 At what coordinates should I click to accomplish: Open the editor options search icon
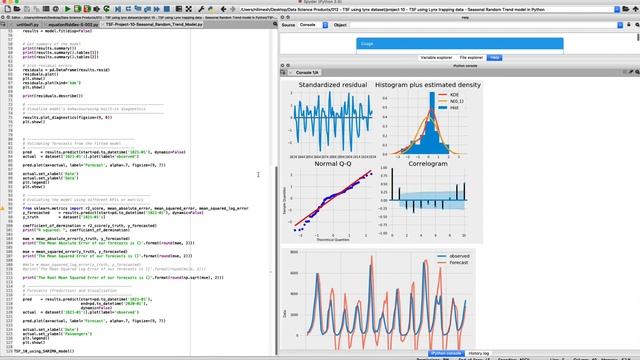[x=275, y=24]
